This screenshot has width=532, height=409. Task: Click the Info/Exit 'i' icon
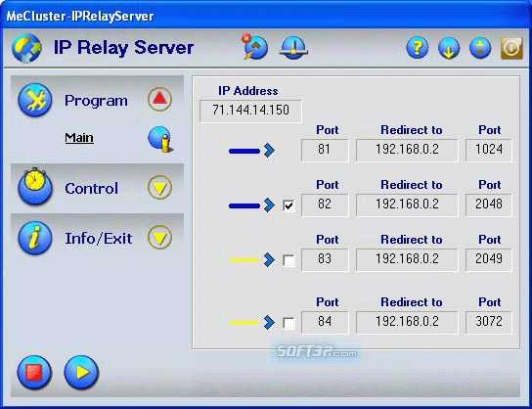click(35, 238)
